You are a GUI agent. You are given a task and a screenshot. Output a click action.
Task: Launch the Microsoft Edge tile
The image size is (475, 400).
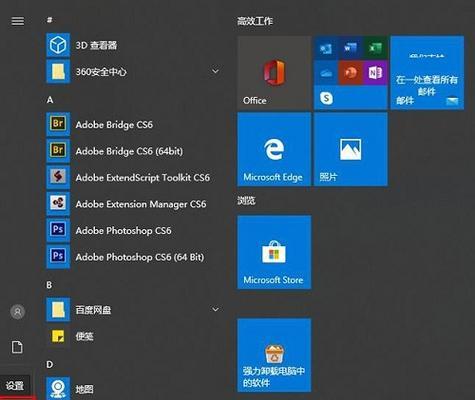click(274, 149)
